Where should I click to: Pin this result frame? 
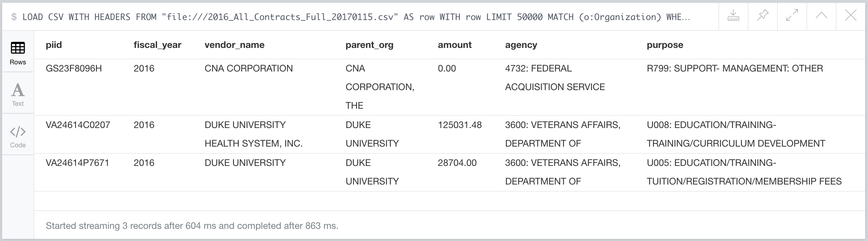[763, 15]
